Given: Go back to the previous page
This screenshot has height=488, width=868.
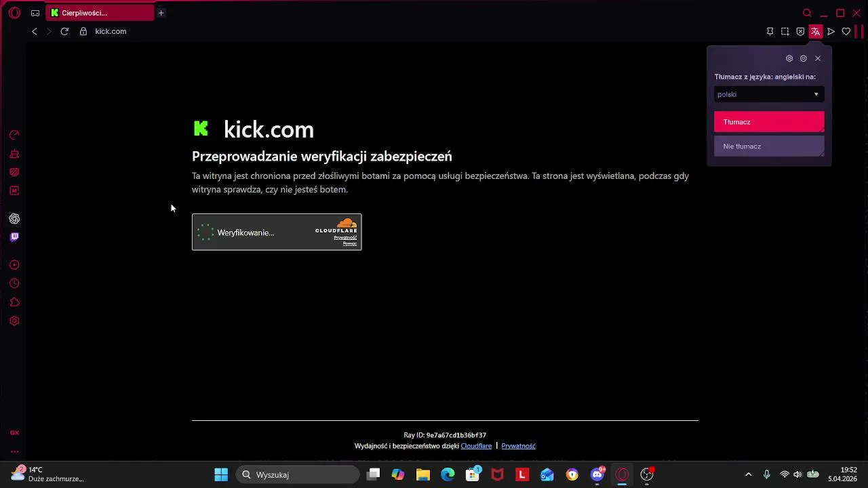Looking at the screenshot, I should point(35,31).
